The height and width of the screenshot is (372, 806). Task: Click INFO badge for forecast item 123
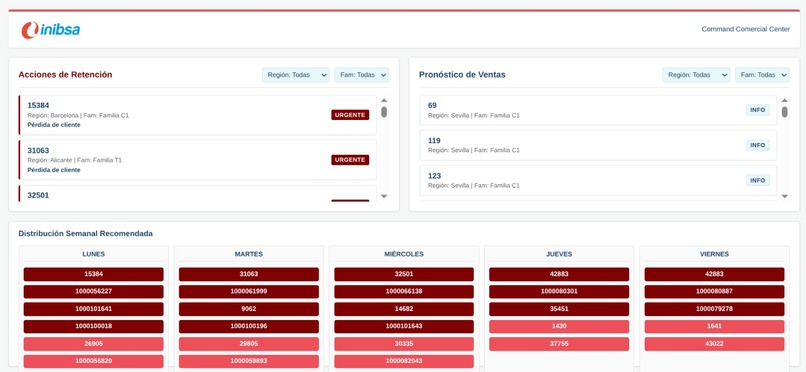click(x=758, y=180)
